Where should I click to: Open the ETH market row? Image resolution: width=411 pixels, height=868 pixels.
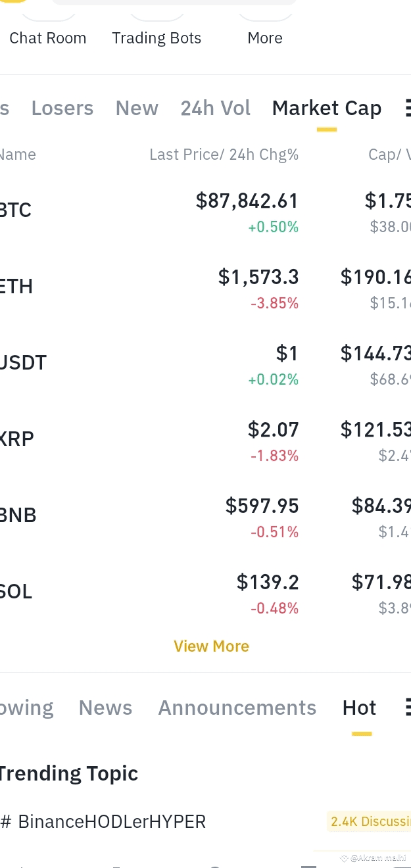pos(205,287)
